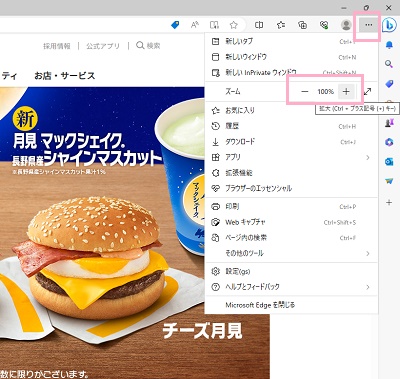Open ダウンロード from the menu
400x379 pixels.
pyautogui.click(x=291, y=142)
